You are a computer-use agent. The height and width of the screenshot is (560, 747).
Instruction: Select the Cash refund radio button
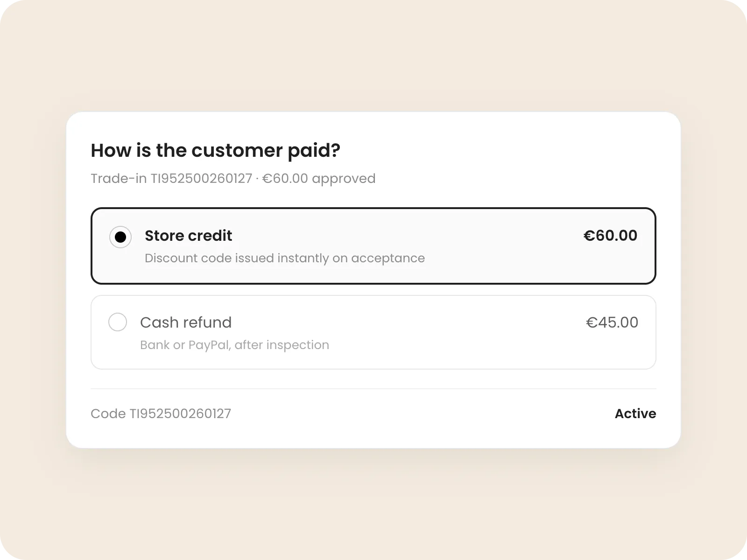118,322
